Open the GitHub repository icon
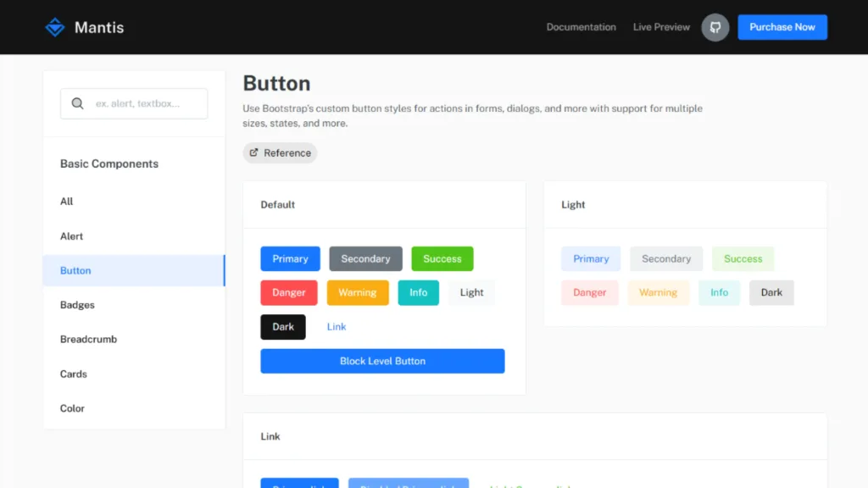 point(715,26)
